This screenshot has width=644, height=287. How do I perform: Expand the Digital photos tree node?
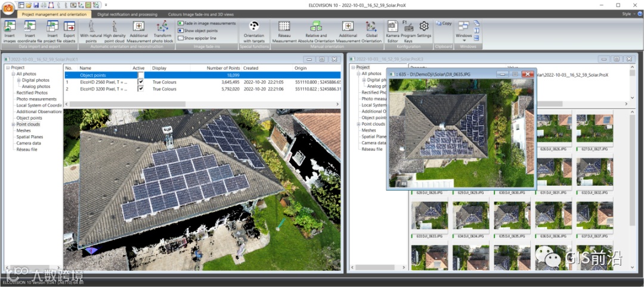coord(18,80)
